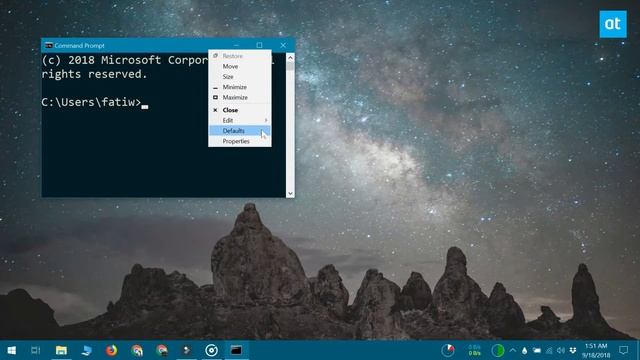This screenshot has width=640, height=360.
Task: Click the network speed readout on taskbar
Action: tap(474, 350)
